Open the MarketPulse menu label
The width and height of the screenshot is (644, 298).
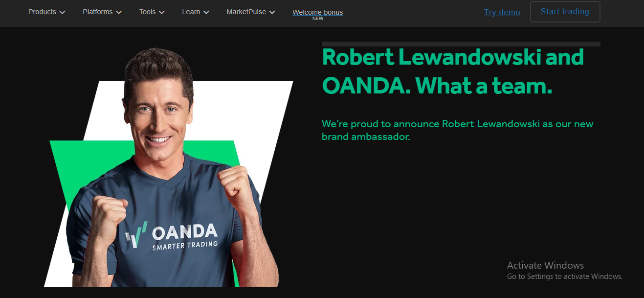coord(246,12)
